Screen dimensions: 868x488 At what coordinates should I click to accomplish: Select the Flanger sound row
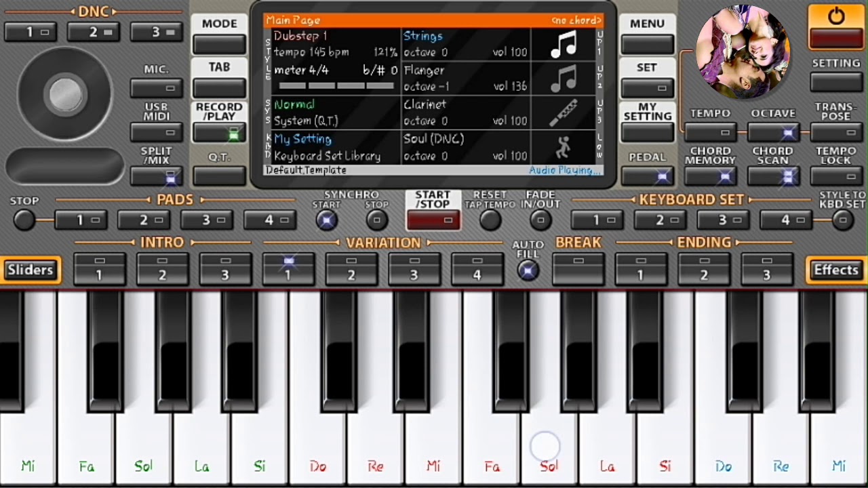pos(466,79)
